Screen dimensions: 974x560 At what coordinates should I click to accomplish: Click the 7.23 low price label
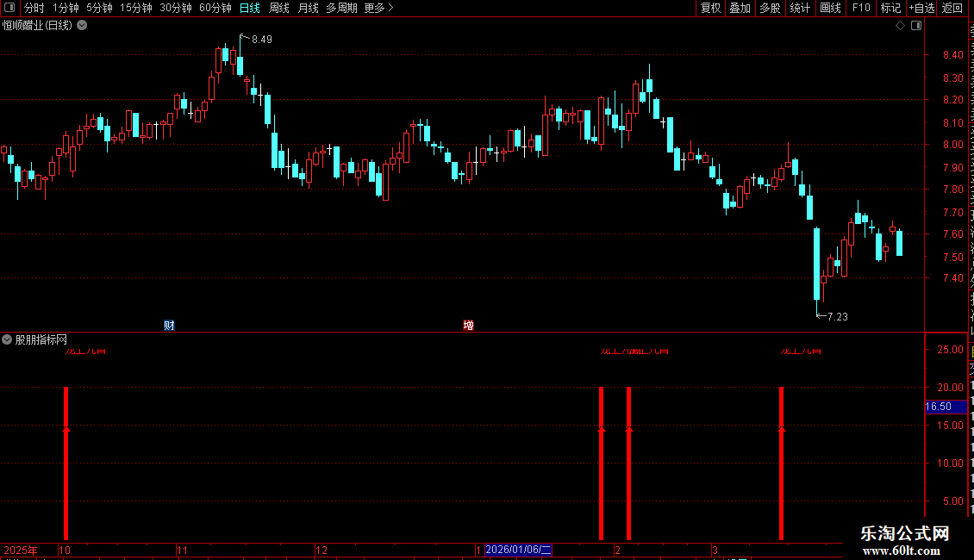tap(837, 317)
